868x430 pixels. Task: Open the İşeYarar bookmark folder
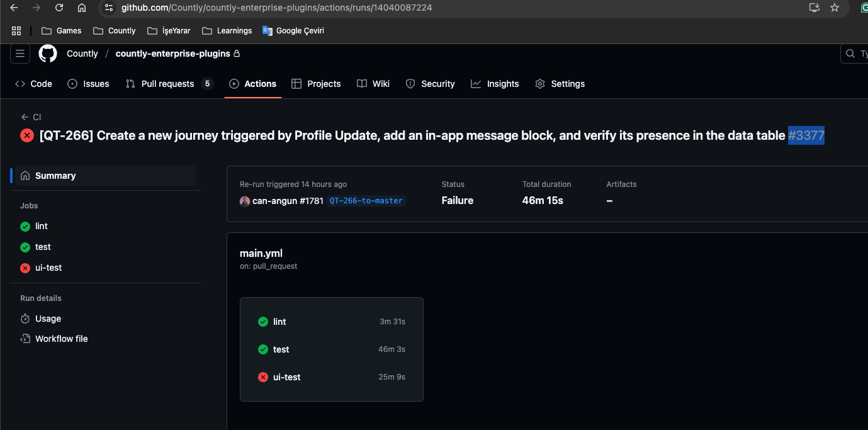pos(168,30)
